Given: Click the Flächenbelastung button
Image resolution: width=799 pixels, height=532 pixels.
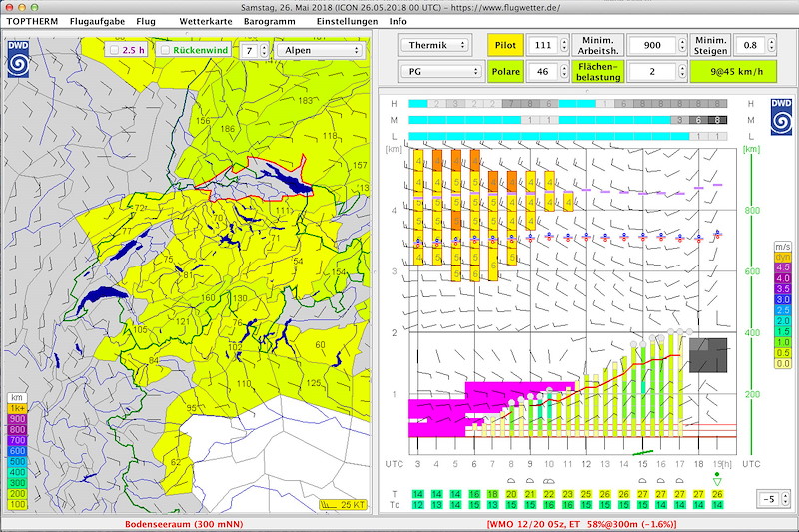Looking at the screenshot, I should [597, 71].
